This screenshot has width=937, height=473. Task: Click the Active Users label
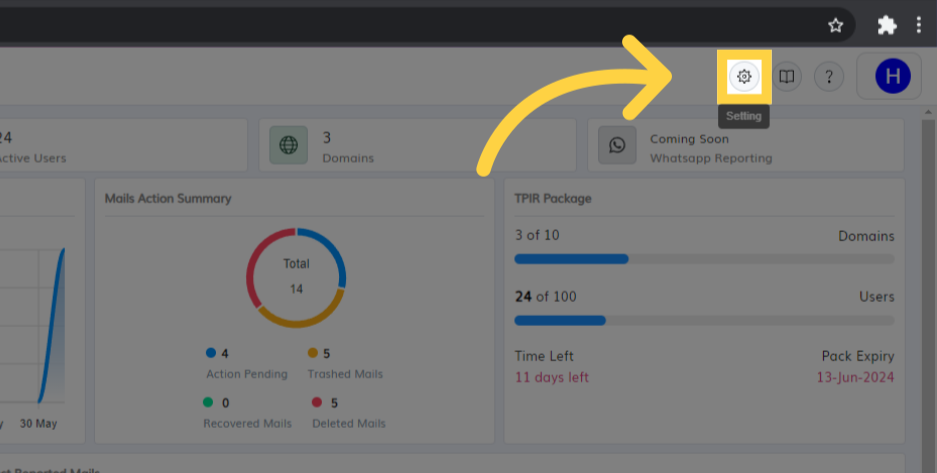coord(33,158)
